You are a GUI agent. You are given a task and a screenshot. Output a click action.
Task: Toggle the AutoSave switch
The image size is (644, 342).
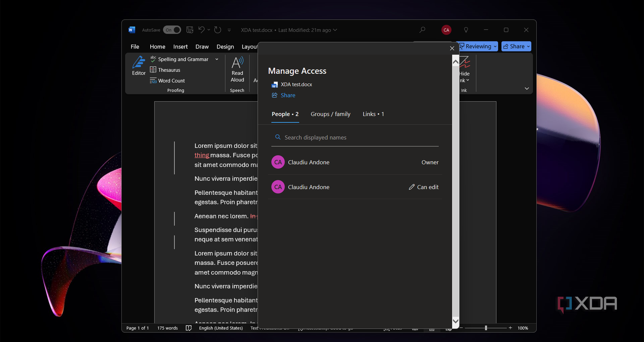click(172, 30)
